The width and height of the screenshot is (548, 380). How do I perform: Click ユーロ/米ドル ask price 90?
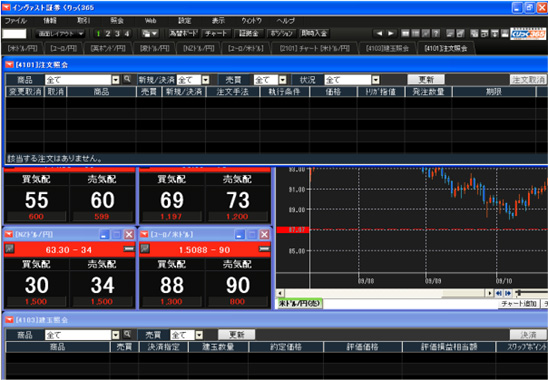click(x=238, y=285)
